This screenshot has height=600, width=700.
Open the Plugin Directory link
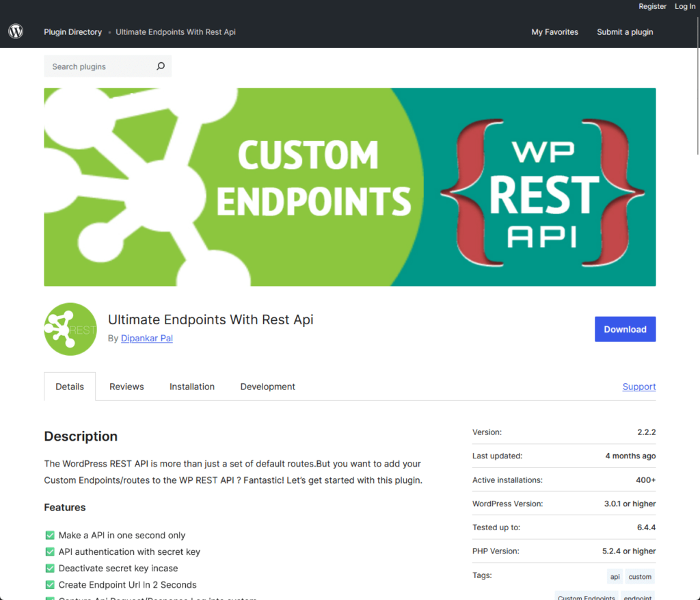[x=72, y=31]
